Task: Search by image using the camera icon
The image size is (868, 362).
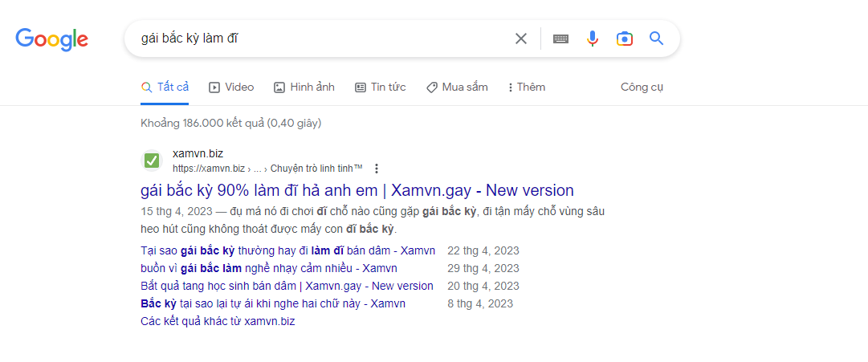Action: pyautogui.click(x=624, y=39)
